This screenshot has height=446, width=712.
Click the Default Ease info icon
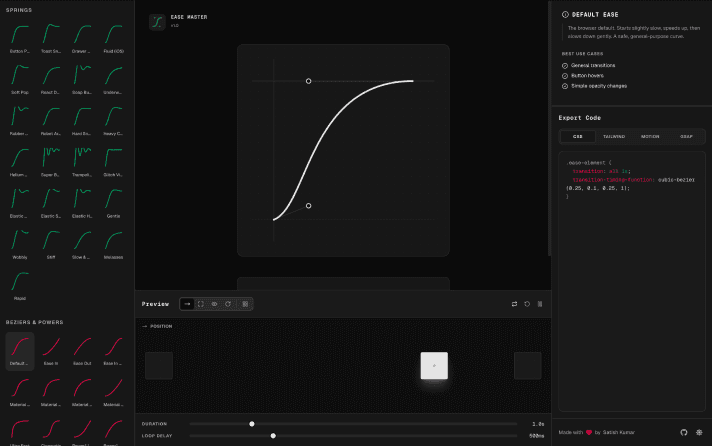pyautogui.click(x=565, y=15)
